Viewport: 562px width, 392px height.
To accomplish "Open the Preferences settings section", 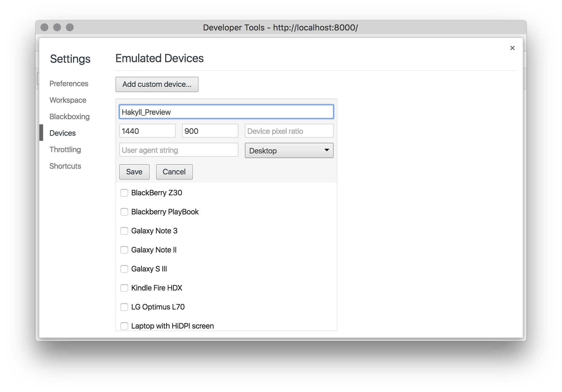I will tap(69, 84).
